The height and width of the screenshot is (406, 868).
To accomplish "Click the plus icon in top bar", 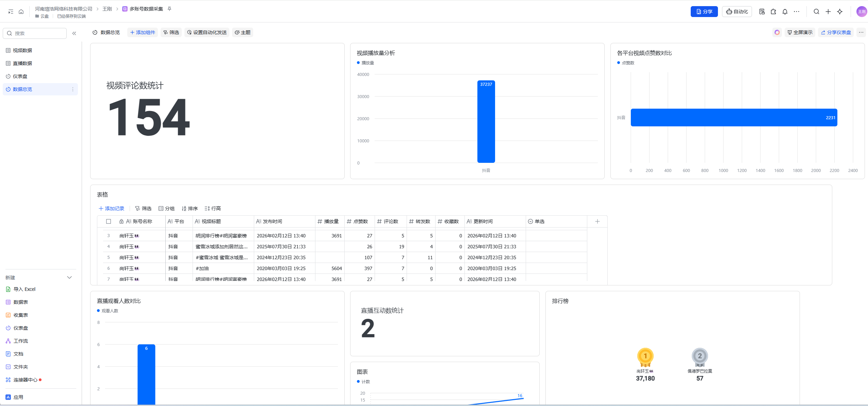I will pos(828,12).
